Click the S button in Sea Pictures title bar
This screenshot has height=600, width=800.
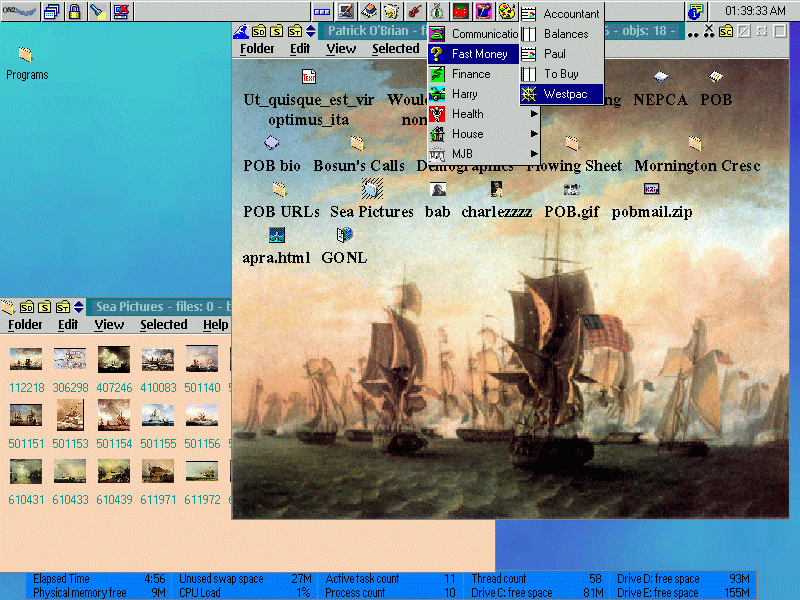click(45, 307)
